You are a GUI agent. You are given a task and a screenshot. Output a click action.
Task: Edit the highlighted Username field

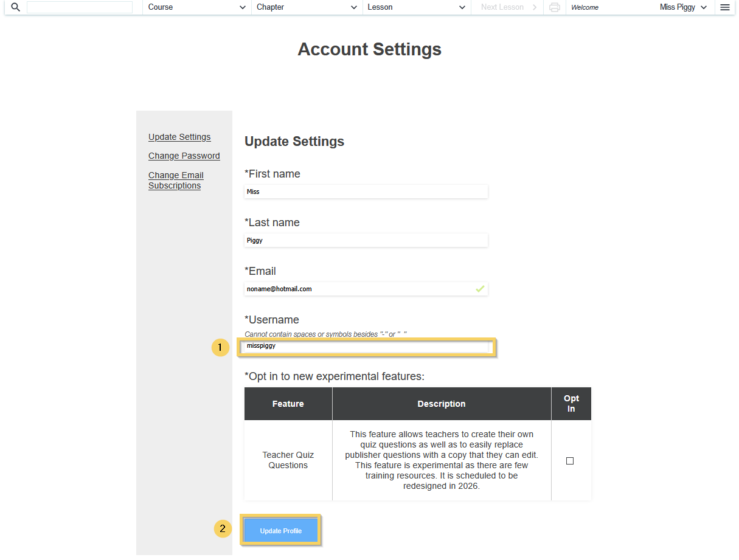click(367, 346)
